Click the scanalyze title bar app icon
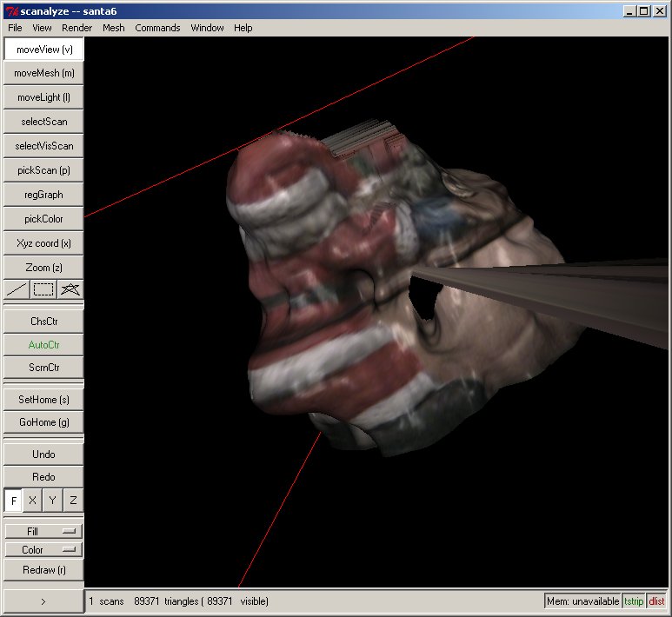 click(x=10, y=10)
